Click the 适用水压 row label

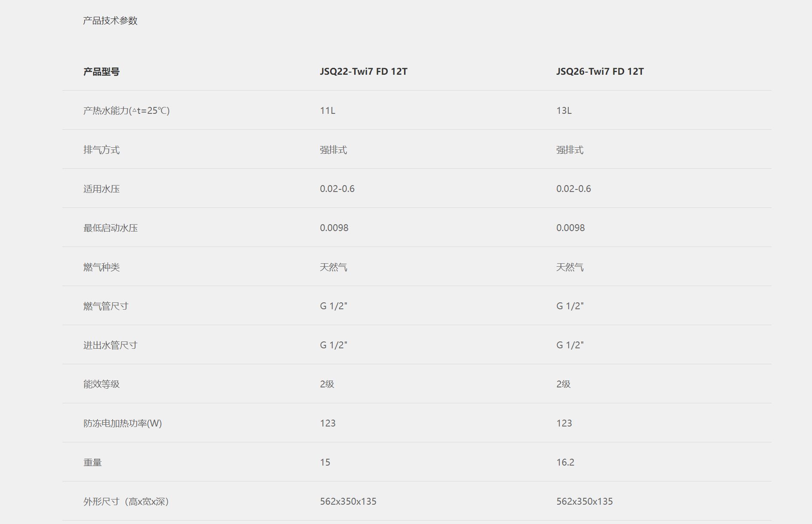[x=101, y=189]
